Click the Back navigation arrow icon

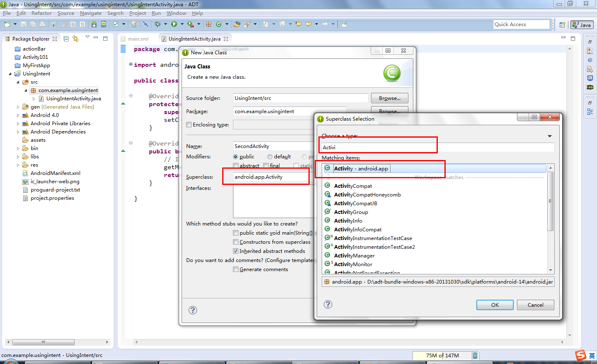tap(308, 24)
